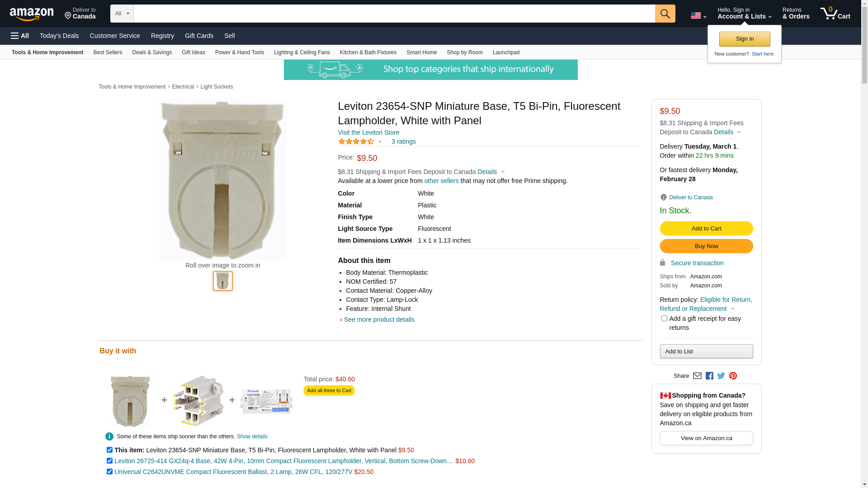
Task: Click the search text field
Action: click(x=394, y=14)
